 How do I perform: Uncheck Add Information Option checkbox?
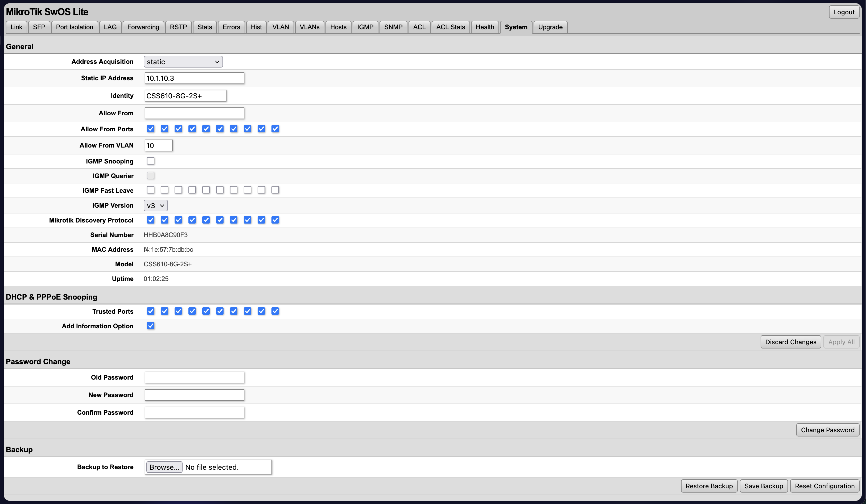coord(151,326)
